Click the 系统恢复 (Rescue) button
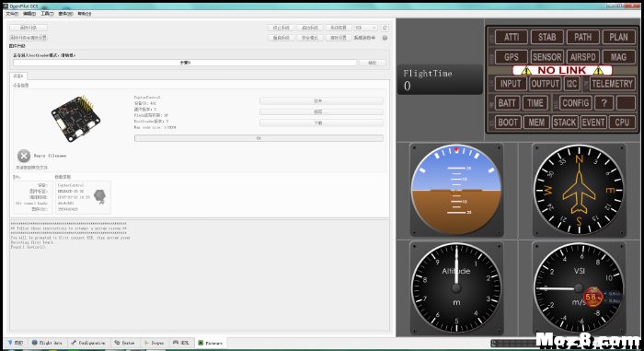This screenshot has height=351, width=644. [x=339, y=28]
